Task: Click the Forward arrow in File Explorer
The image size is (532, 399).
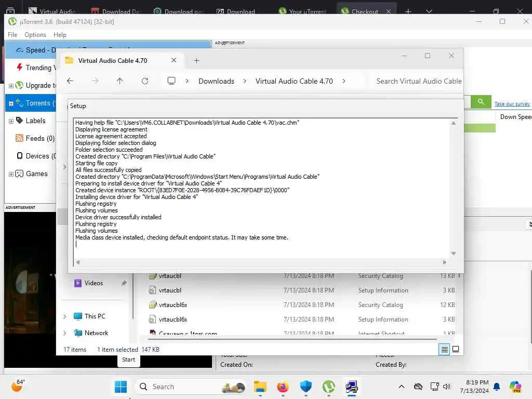Action: 95,81
